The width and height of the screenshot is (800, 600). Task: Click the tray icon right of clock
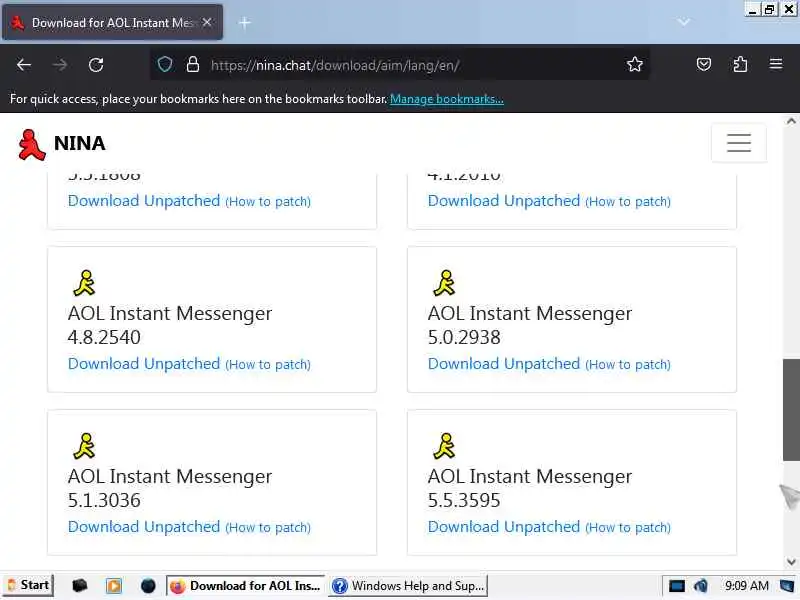pos(787,586)
